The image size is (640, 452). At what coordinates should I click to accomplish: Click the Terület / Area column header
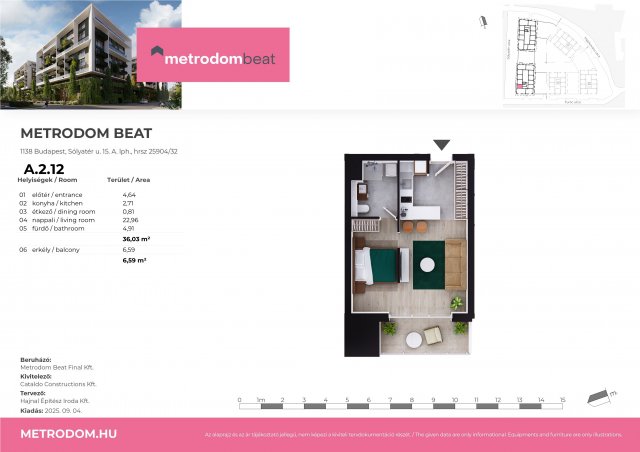[129, 180]
